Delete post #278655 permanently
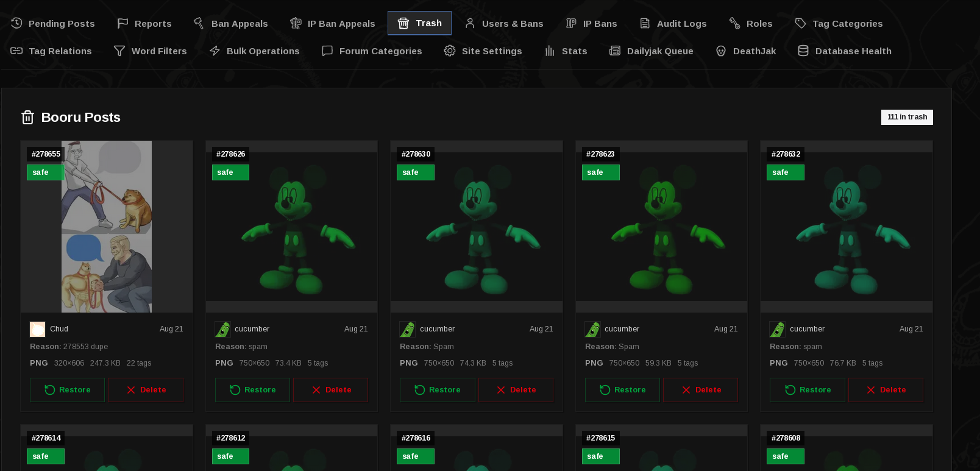The width and height of the screenshot is (980, 471). (x=146, y=390)
